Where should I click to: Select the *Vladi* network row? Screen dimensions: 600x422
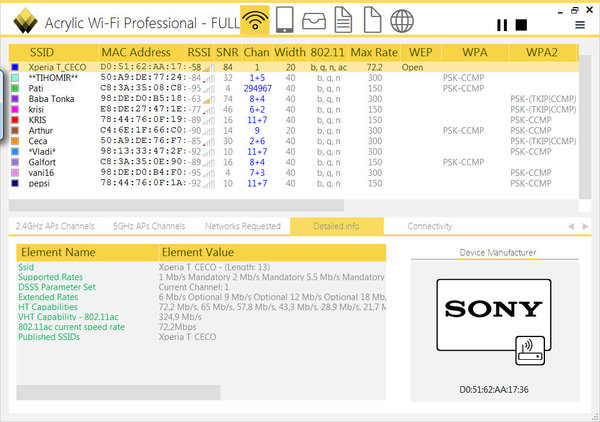point(293,152)
